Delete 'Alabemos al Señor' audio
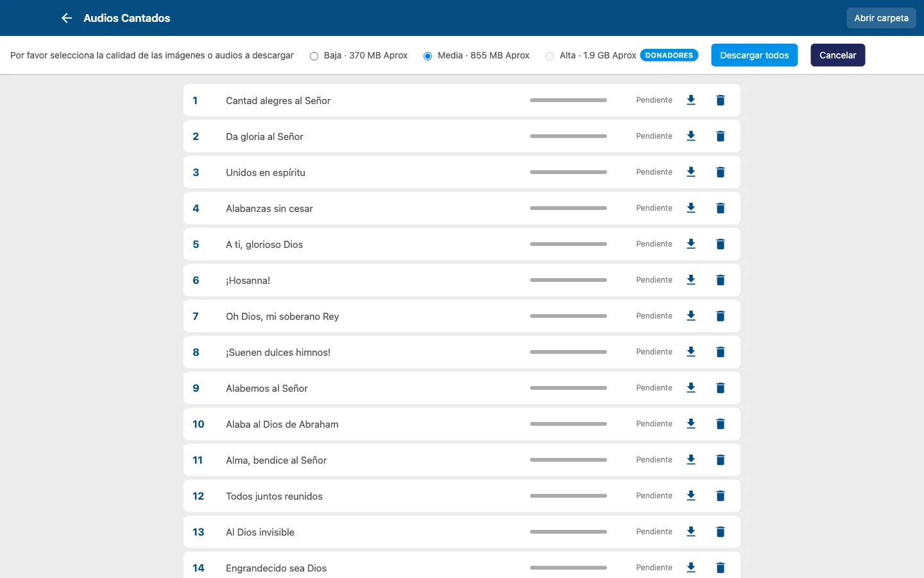The image size is (924, 578). (721, 388)
